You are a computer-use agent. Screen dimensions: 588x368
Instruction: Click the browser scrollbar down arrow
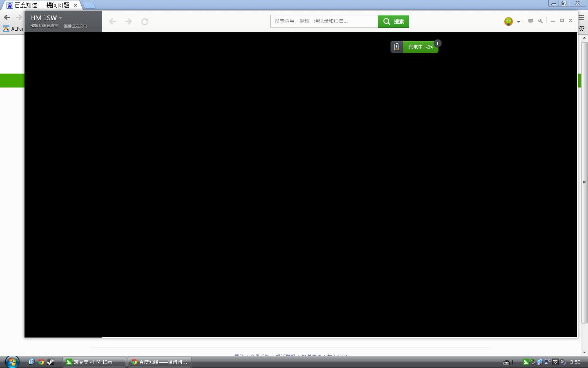click(x=584, y=352)
